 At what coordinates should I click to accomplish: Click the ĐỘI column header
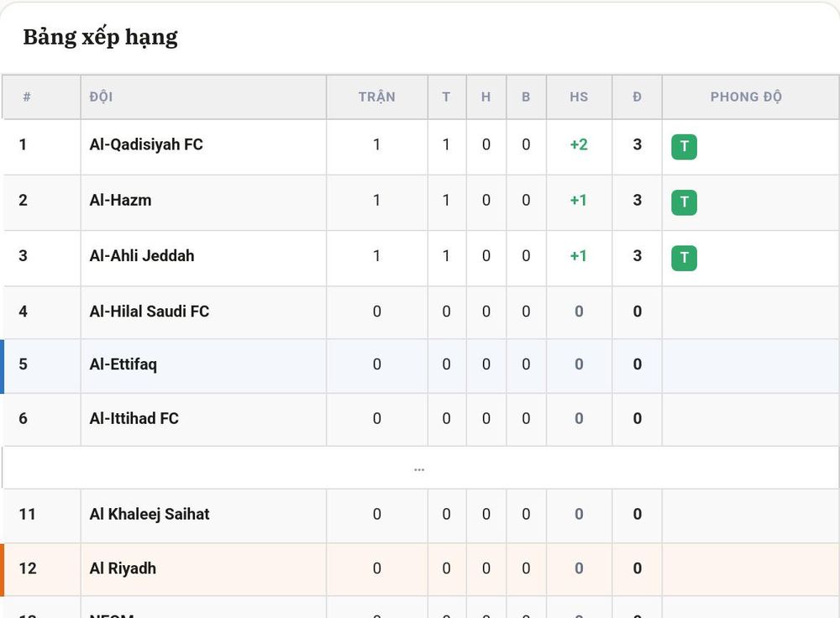(x=102, y=97)
